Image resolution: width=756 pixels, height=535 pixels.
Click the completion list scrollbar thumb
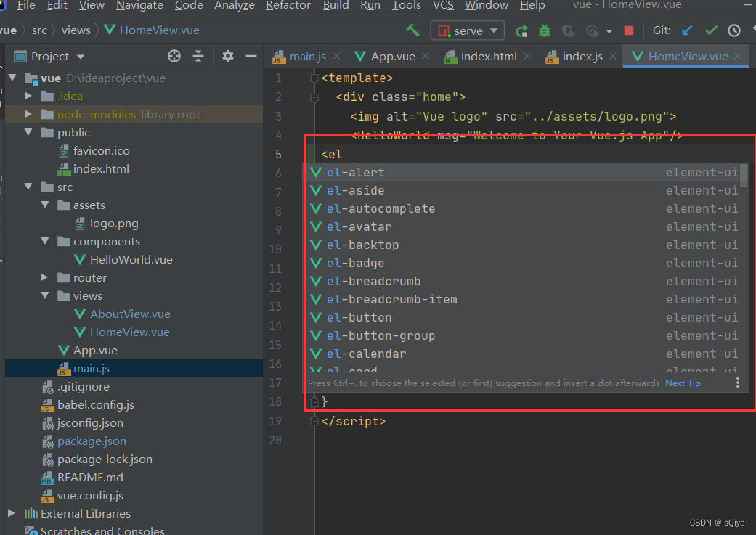(x=744, y=176)
